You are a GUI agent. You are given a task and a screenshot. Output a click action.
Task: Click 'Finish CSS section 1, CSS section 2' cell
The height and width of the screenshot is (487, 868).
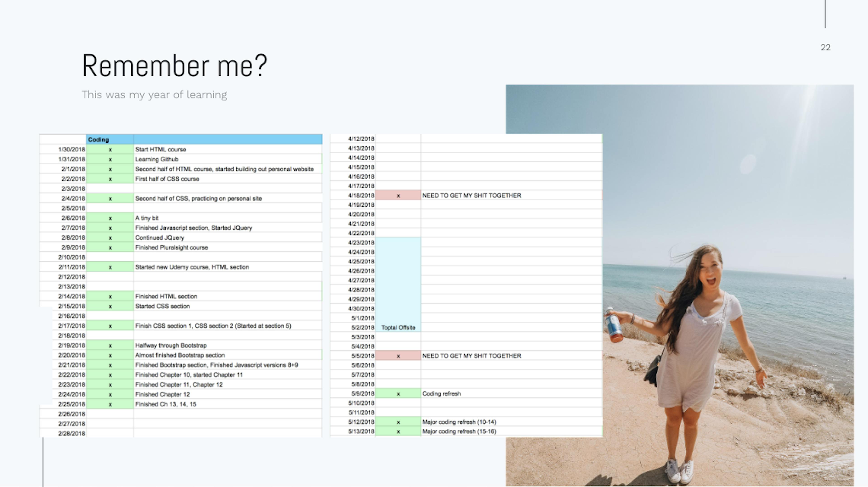[x=228, y=326]
